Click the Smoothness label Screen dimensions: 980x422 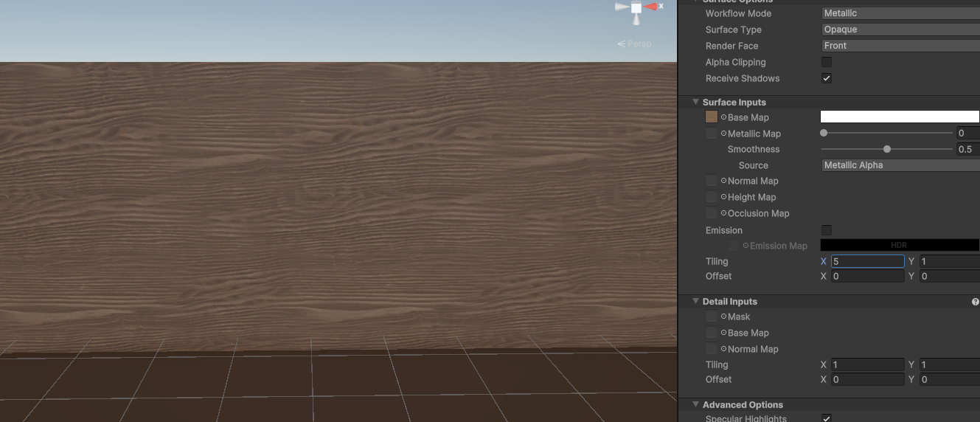coord(753,149)
